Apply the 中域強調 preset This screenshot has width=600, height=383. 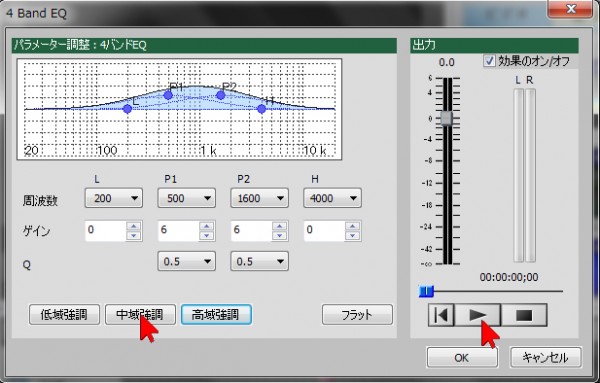[140, 315]
